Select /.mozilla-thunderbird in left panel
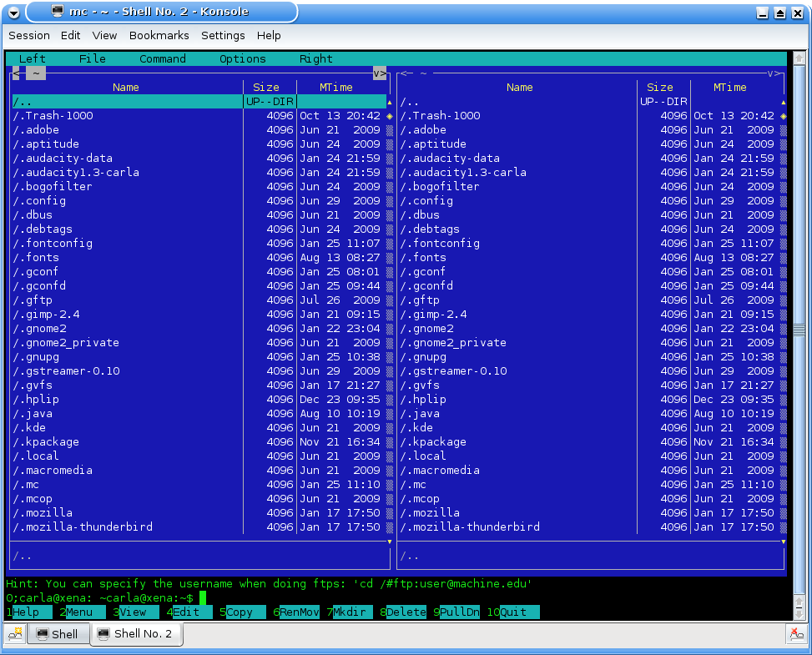This screenshot has height=655, width=812. point(199,527)
